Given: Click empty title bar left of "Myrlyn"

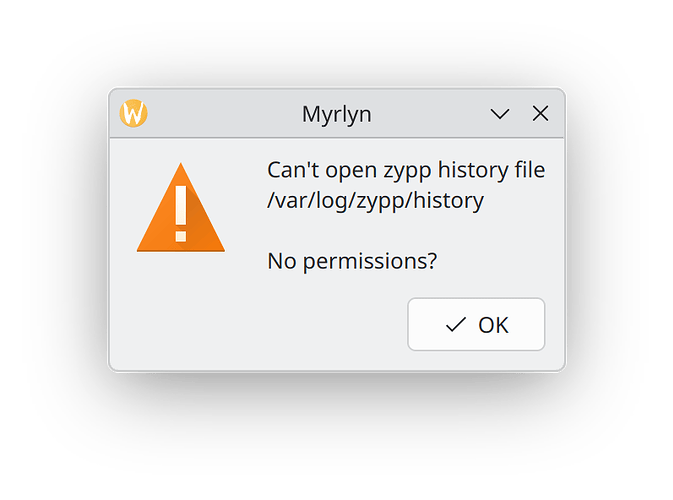Looking at the screenshot, I should (x=220, y=114).
